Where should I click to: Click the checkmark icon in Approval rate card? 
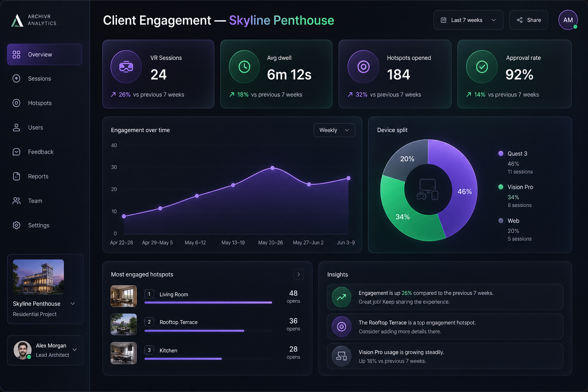pyautogui.click(x=482, y=67)
